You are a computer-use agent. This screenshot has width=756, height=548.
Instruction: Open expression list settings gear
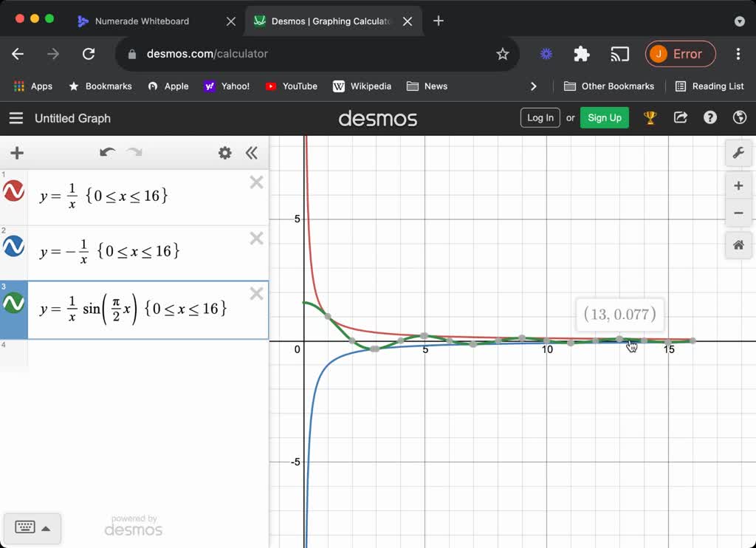pos(224,153)
